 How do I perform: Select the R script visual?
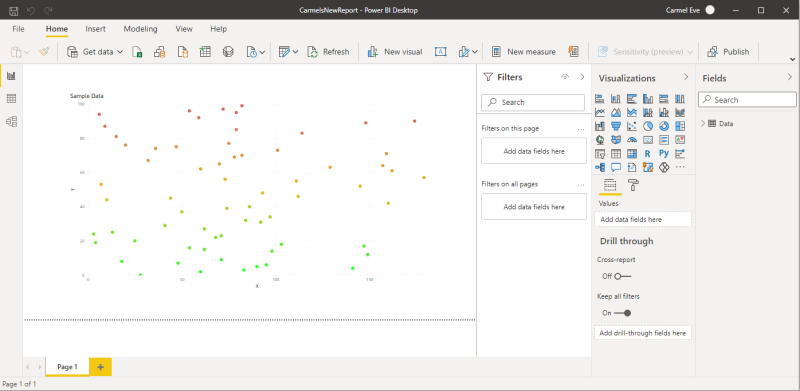point(648,153)
